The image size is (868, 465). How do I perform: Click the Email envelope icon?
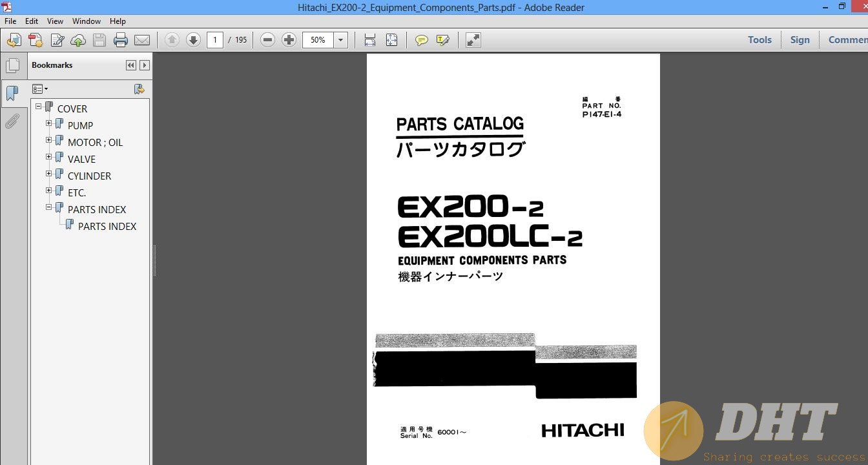[x=142, y=40]
